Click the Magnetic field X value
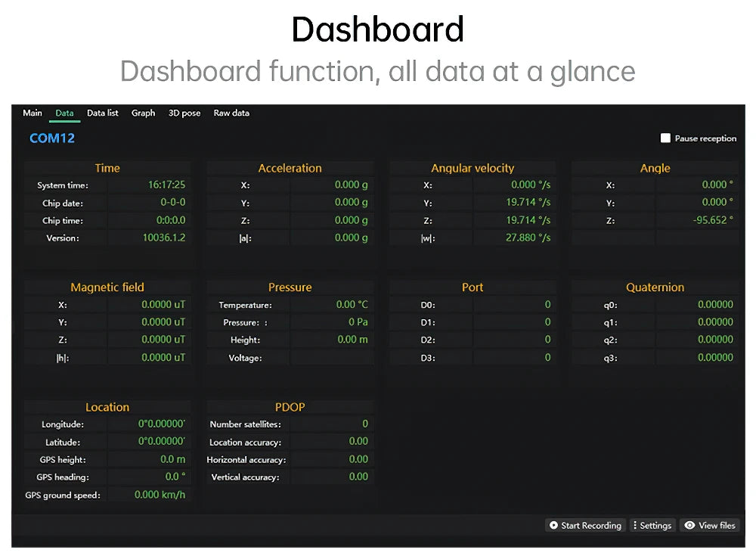The height and width of the screenshot is (556, 756). [x=163, y=305]
